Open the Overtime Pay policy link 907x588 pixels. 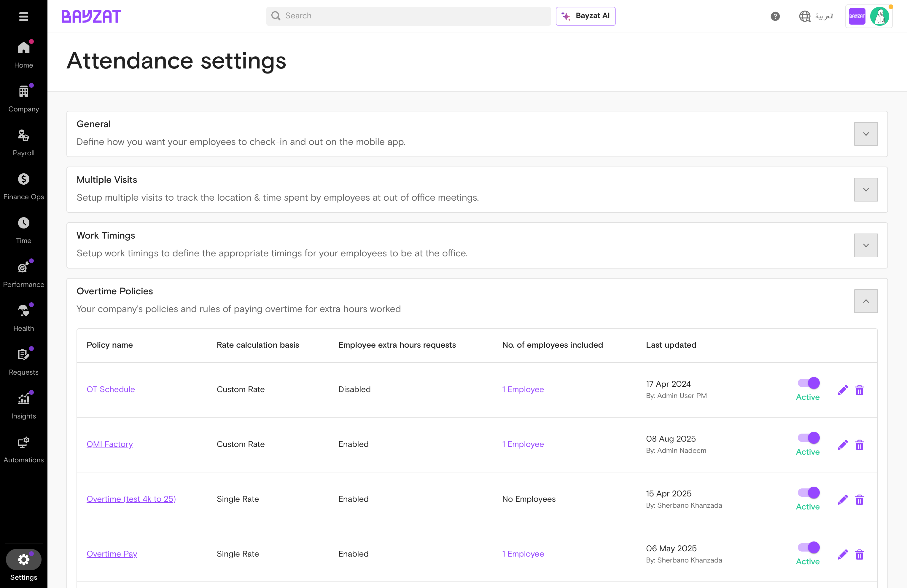click(112, 554)
